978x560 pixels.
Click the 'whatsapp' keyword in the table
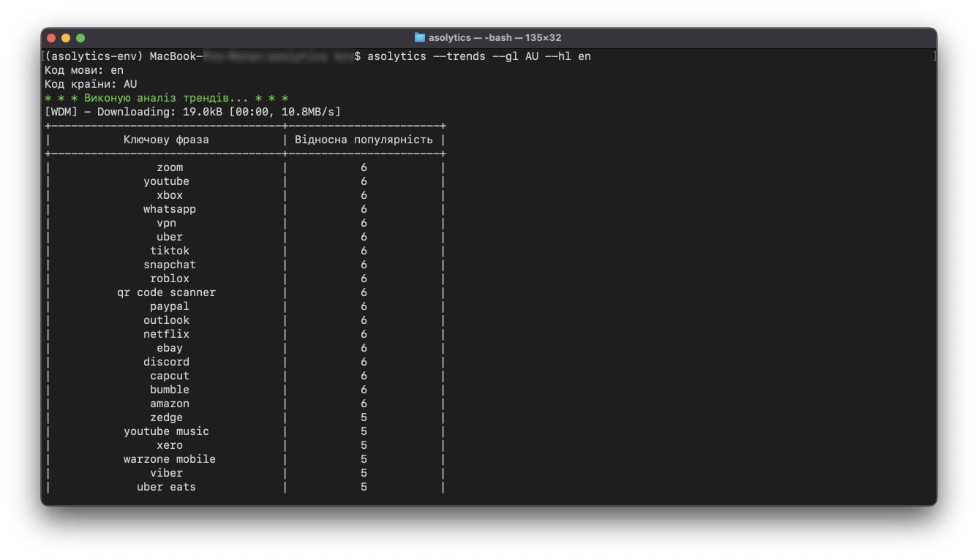170,209
